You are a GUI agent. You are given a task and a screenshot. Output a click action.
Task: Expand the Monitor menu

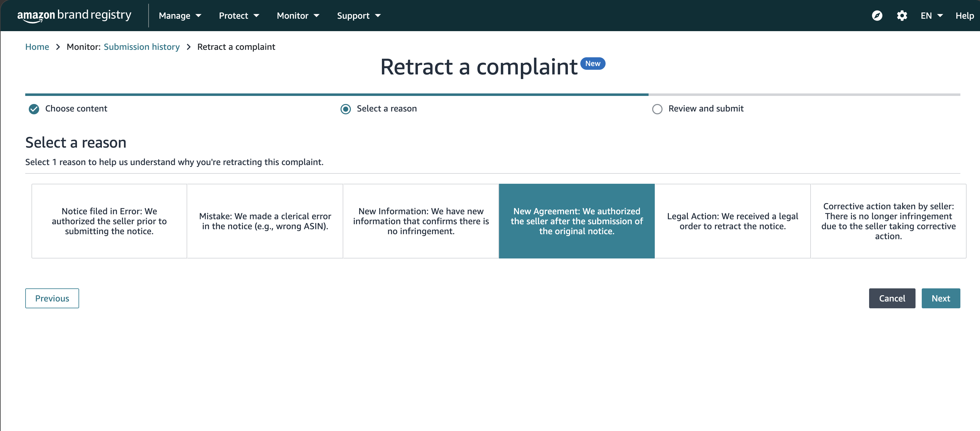(298, 16)
